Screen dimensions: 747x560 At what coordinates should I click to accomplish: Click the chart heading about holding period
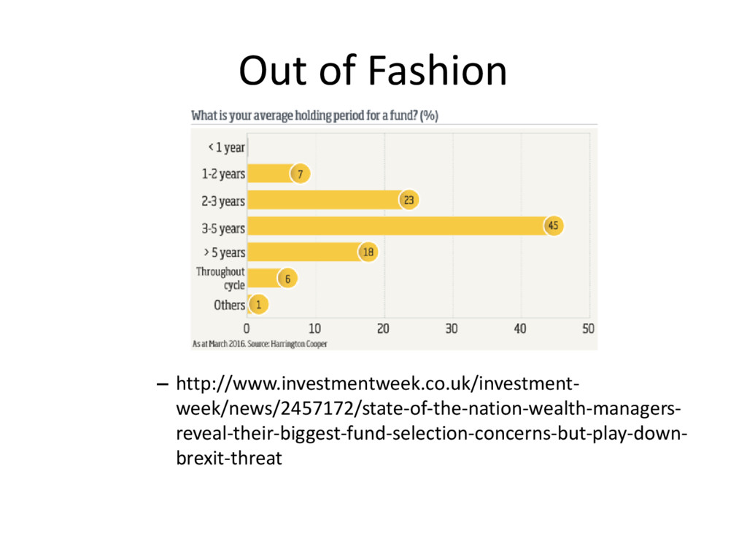(314, 115)
